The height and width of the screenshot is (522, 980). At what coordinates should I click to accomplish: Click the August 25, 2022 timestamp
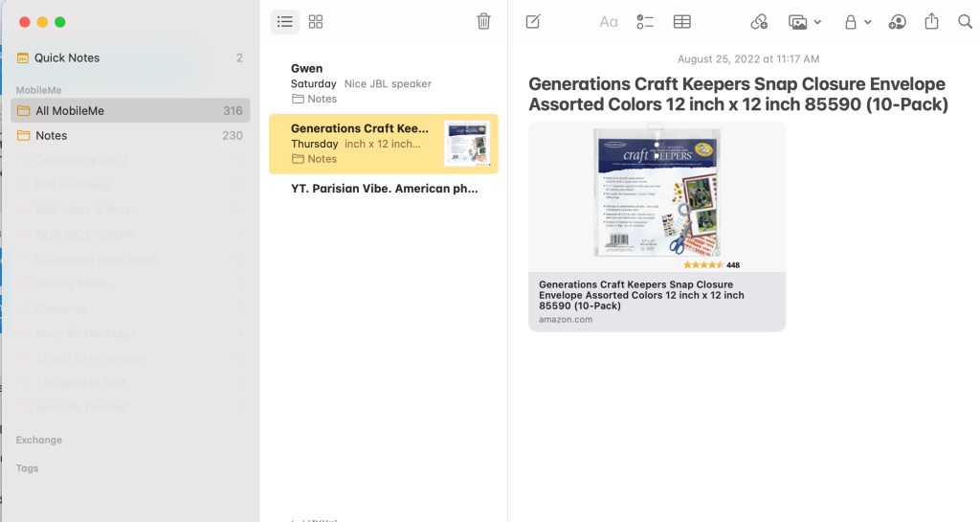click(748, 58)
